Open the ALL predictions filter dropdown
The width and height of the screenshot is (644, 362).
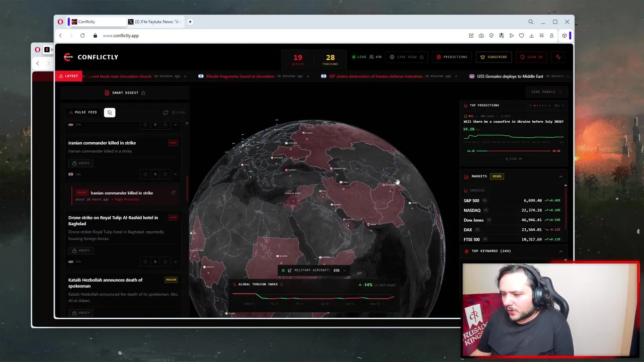[x=558, y=106]
